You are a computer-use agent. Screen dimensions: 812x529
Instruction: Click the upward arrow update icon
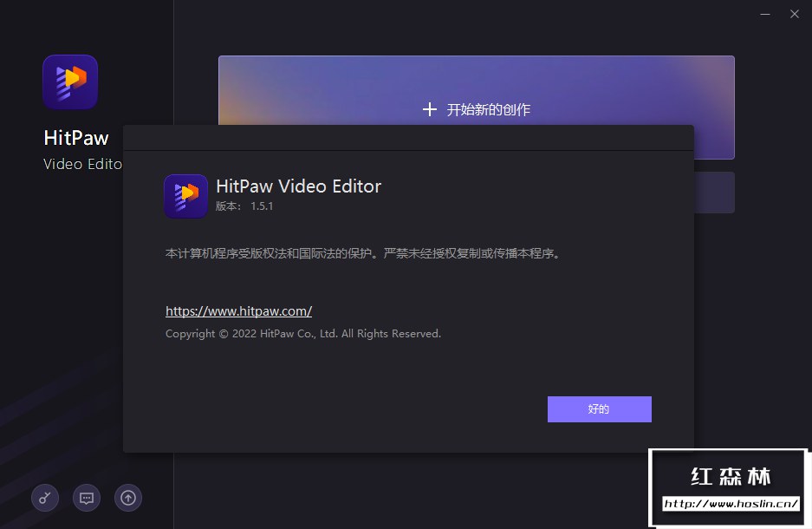[128, 498]
